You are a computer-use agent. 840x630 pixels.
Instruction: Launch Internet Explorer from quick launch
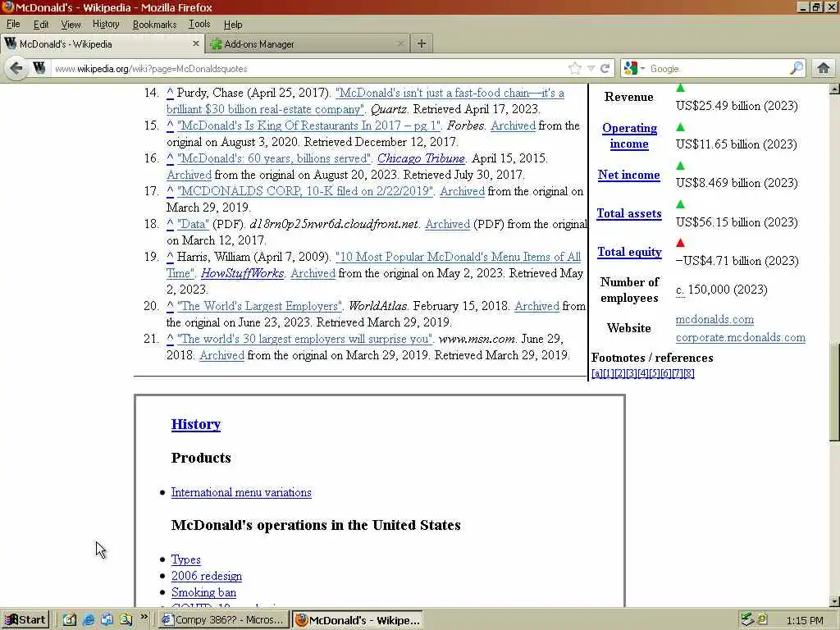click(89, 620)
